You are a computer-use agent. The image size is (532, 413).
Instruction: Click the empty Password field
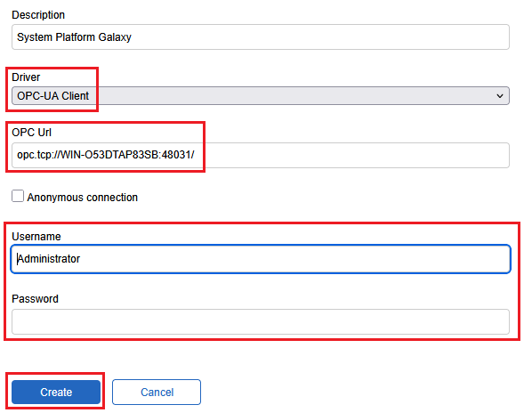[261, 321]
